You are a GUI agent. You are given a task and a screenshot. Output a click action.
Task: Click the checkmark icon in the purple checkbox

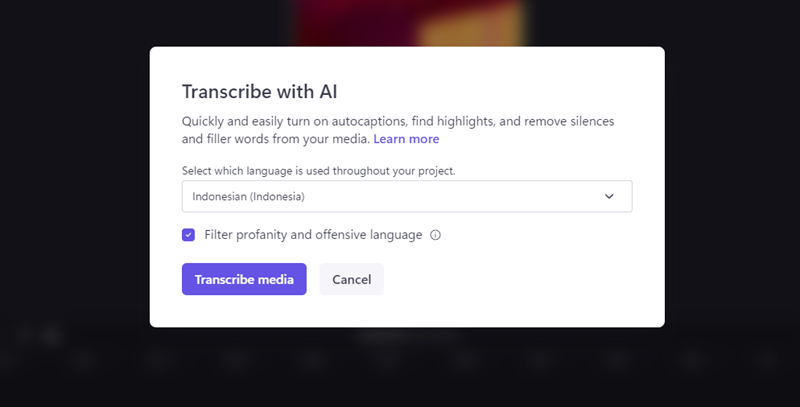pyautogui.click(x=188, y=235)
